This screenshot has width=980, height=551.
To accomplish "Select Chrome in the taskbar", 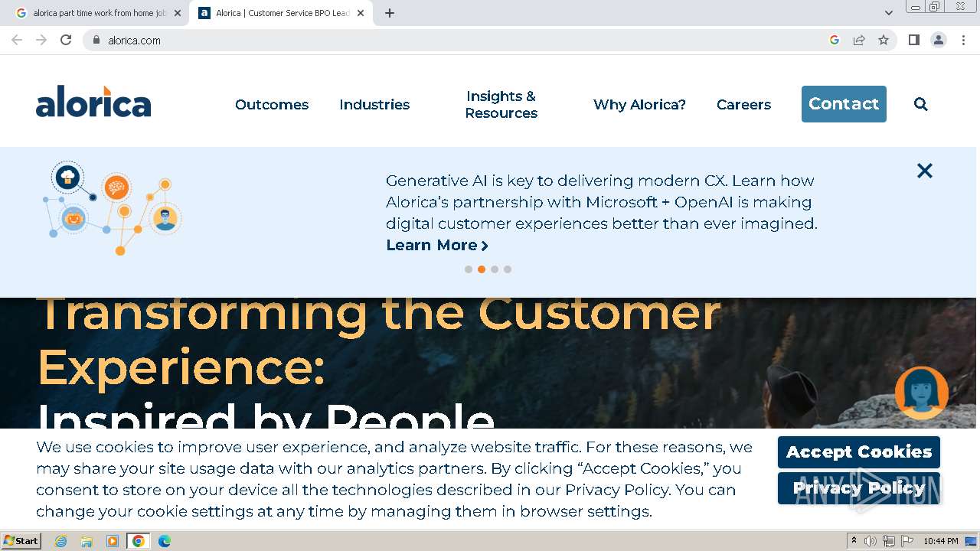I will [x=139, y=541].
